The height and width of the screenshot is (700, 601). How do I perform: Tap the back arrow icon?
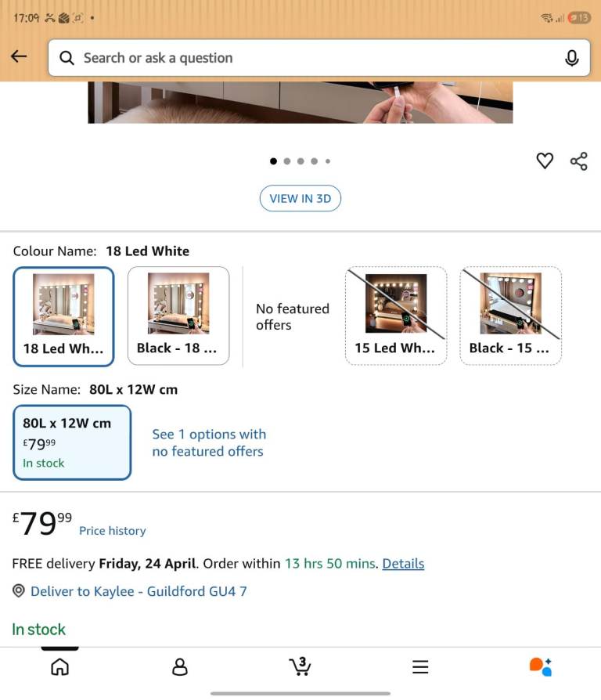point(19,57)
